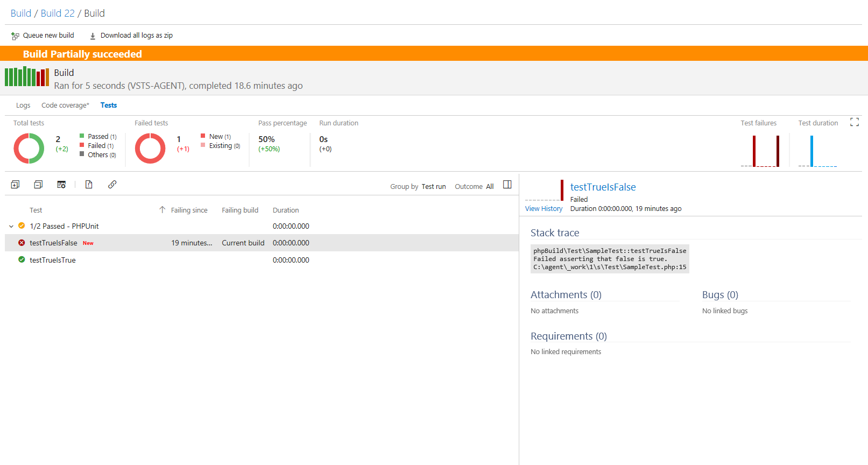
Task: Open column options icon in test toolbar
Action: (x=61, y=185)
